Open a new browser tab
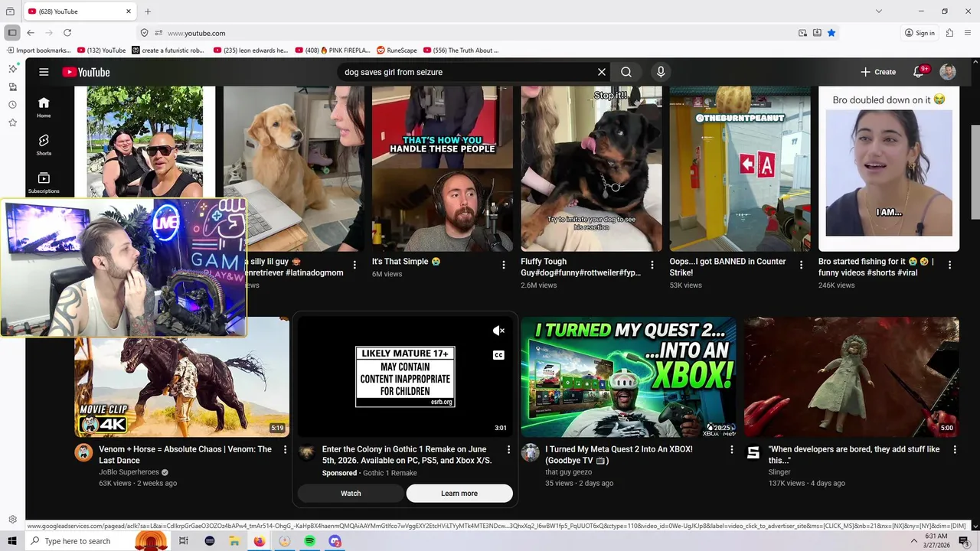980x551 pixels. (148, 11)
